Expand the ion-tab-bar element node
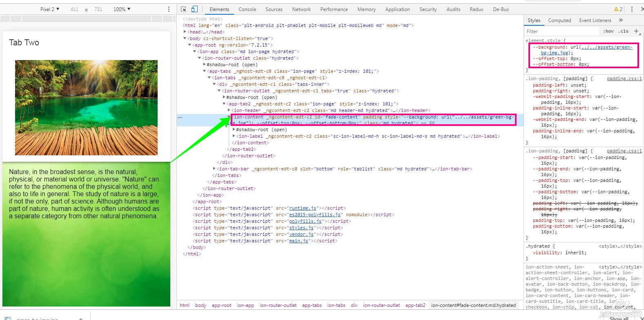644x320 pixels. [x=214, y=169]
